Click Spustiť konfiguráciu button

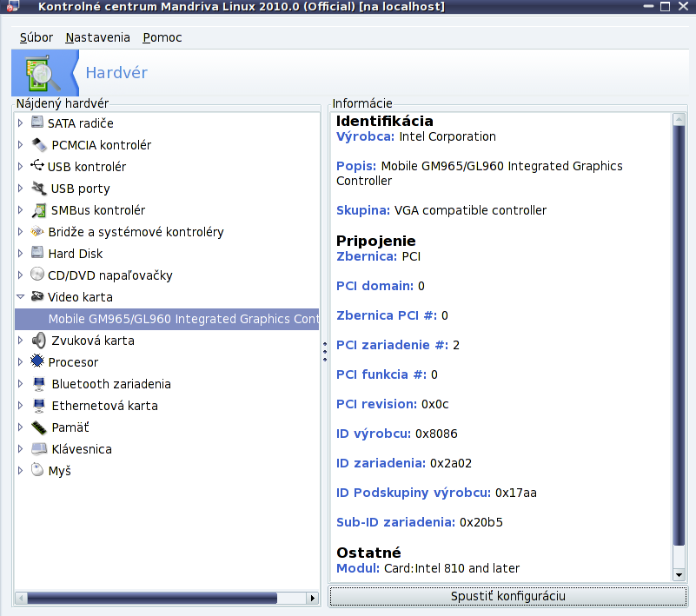(507, 596)
